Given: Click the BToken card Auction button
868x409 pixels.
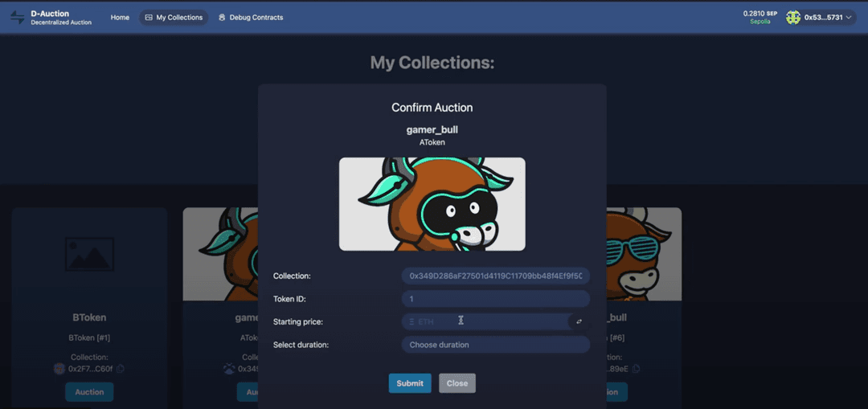Looking at the screenshot, I should pyautogui.click(x=89, y=392).
